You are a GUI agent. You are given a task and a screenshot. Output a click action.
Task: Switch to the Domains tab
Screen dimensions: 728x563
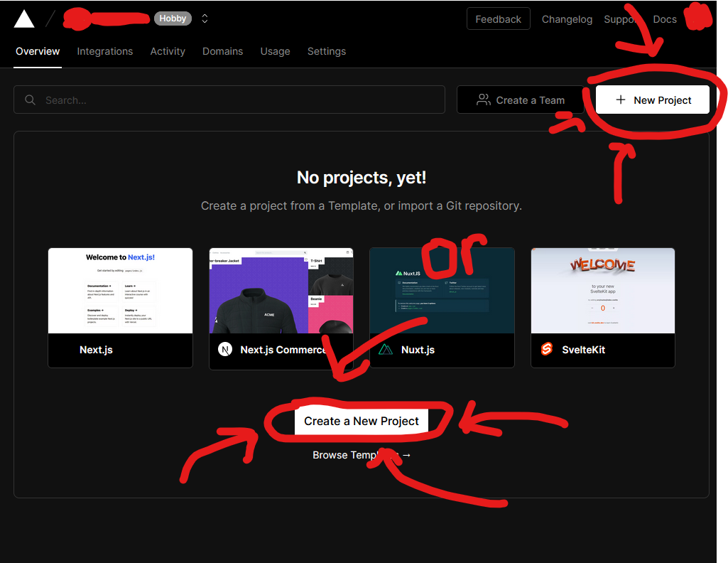(222, 51)
